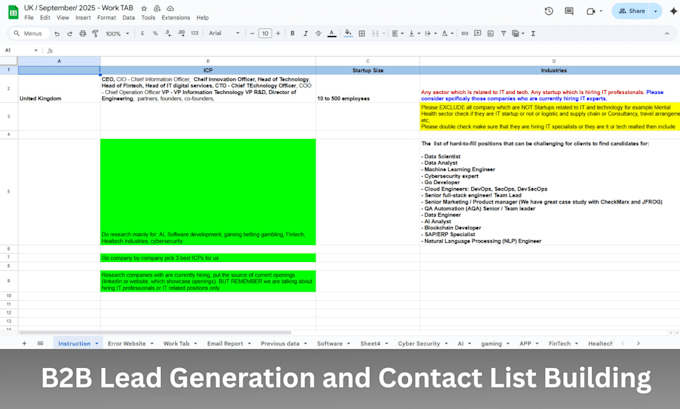Open the File menu
Viewport: 680px width, 409px height.
click(29, 18)
